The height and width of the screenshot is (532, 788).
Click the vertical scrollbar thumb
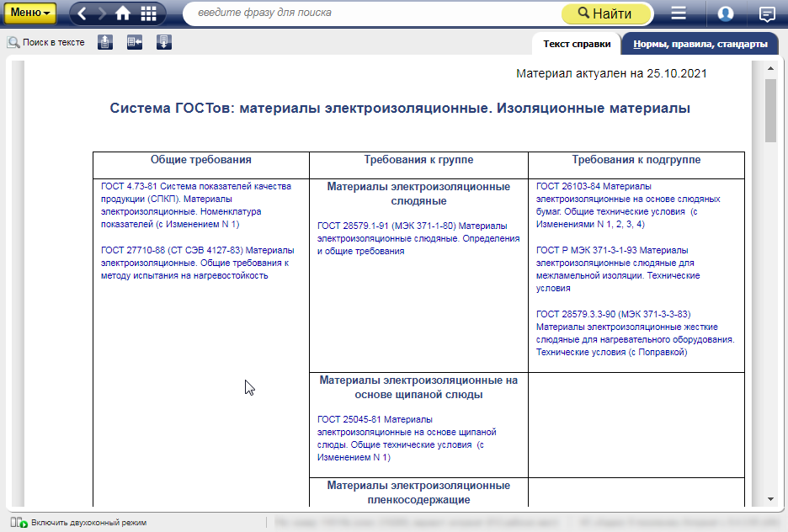tap(770, 110)
